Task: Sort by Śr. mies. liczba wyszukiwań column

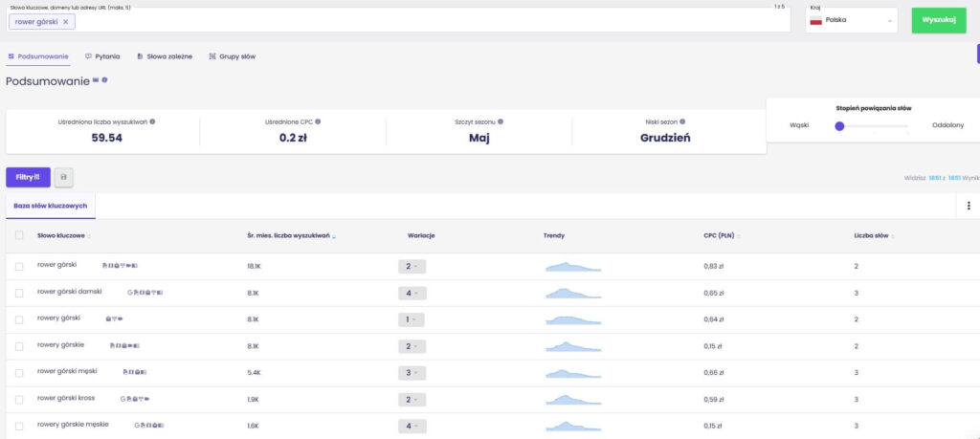Action: click(288, 235)
